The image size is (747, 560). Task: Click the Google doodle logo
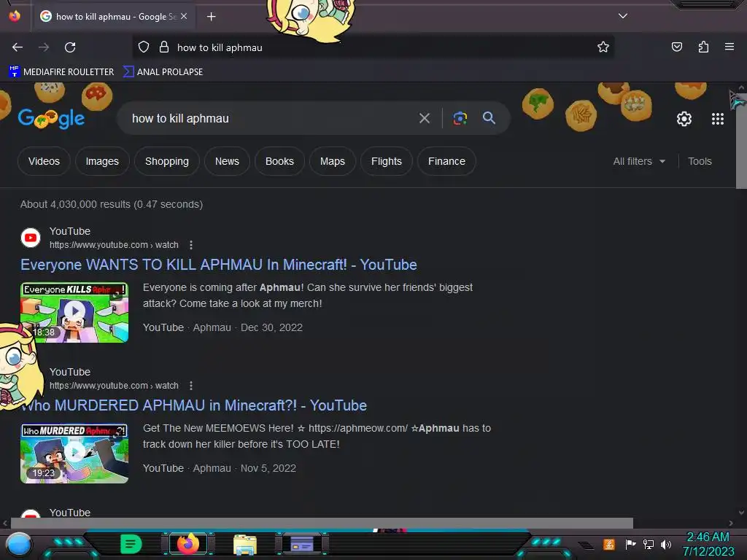(x=52, y=118)
